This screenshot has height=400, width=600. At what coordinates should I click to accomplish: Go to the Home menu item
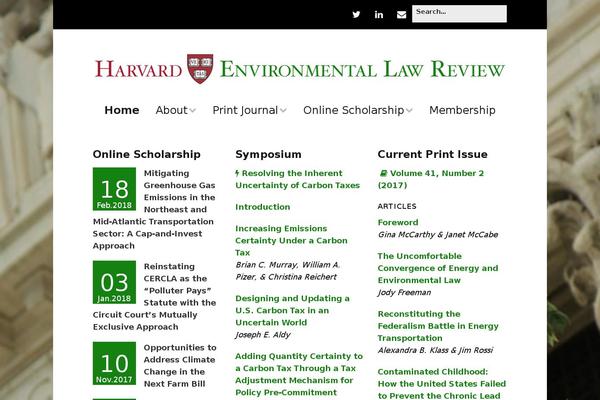[x=122, y=110]
